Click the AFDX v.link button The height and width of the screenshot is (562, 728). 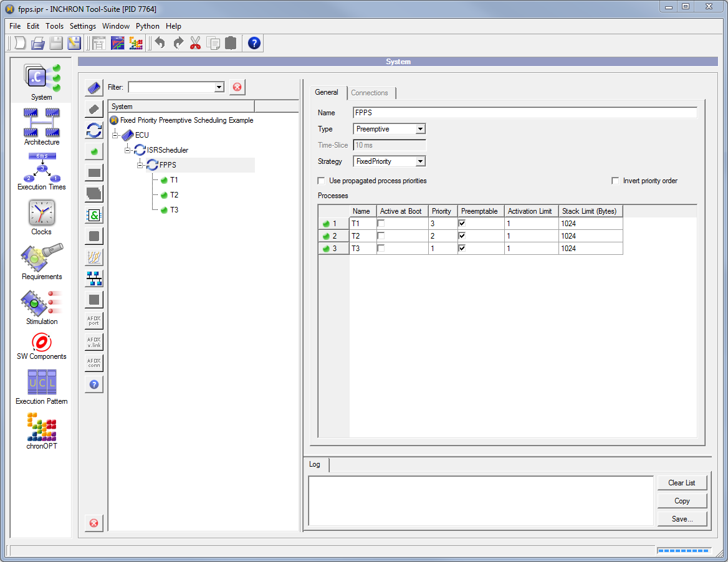(x=94, y=342)
